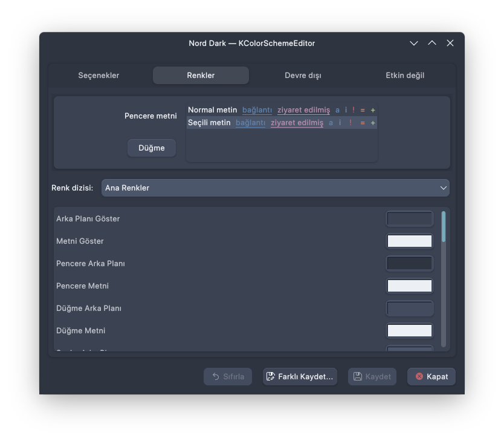This screenshot has width=504, height=441.
Task: Click blue 'a' in Seçili metin row
Action: (x=331, y=123)
